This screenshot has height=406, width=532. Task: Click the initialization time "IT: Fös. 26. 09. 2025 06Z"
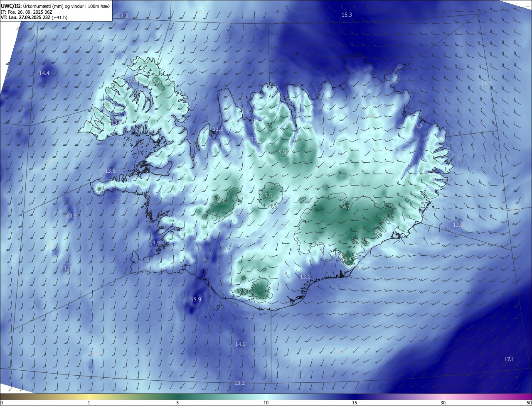pos(27,12)
